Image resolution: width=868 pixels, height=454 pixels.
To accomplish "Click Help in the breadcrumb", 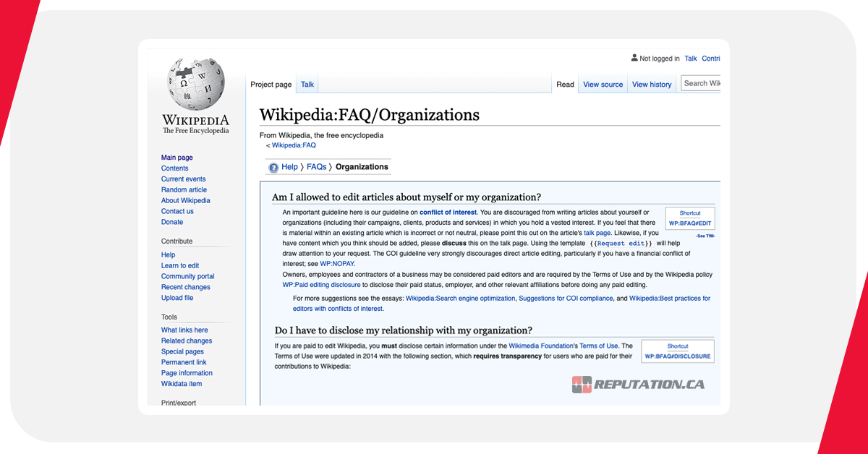I will tap(289, 167).
